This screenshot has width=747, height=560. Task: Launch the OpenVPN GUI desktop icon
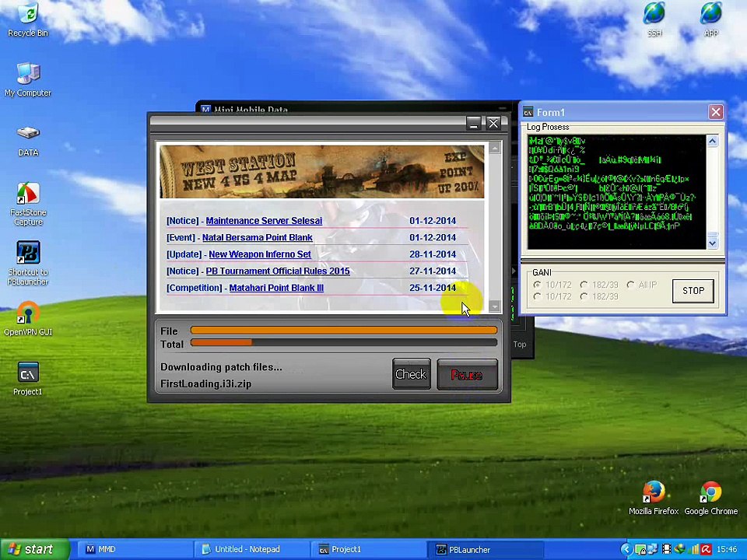coord(28,319)
